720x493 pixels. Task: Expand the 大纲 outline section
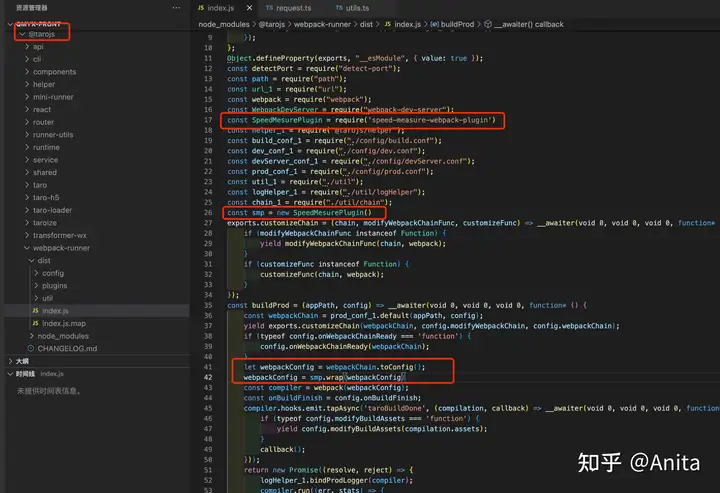[10, 361]
